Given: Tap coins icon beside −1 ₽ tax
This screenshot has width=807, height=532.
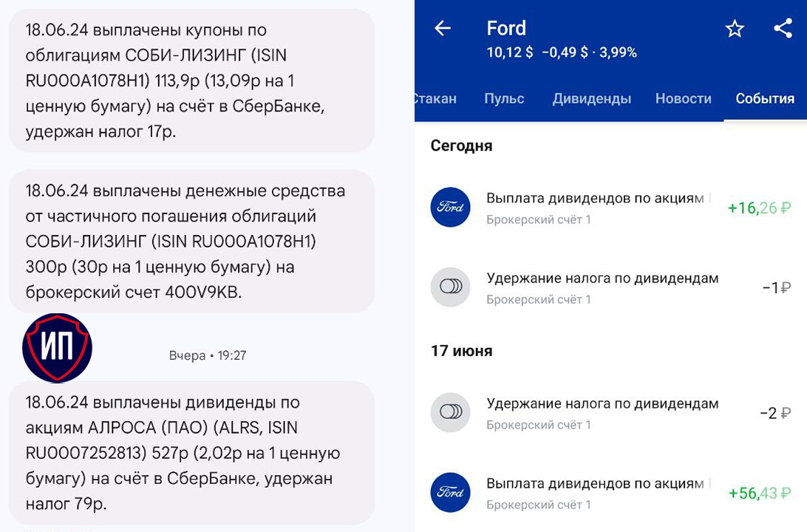Looking at the screenshot, I should [x=450, y=287].
